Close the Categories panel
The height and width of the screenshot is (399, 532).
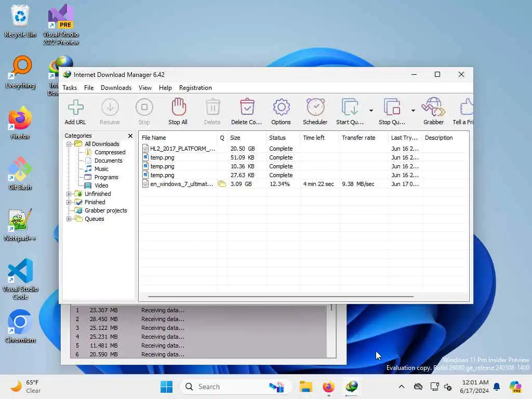tap(130, 136)
